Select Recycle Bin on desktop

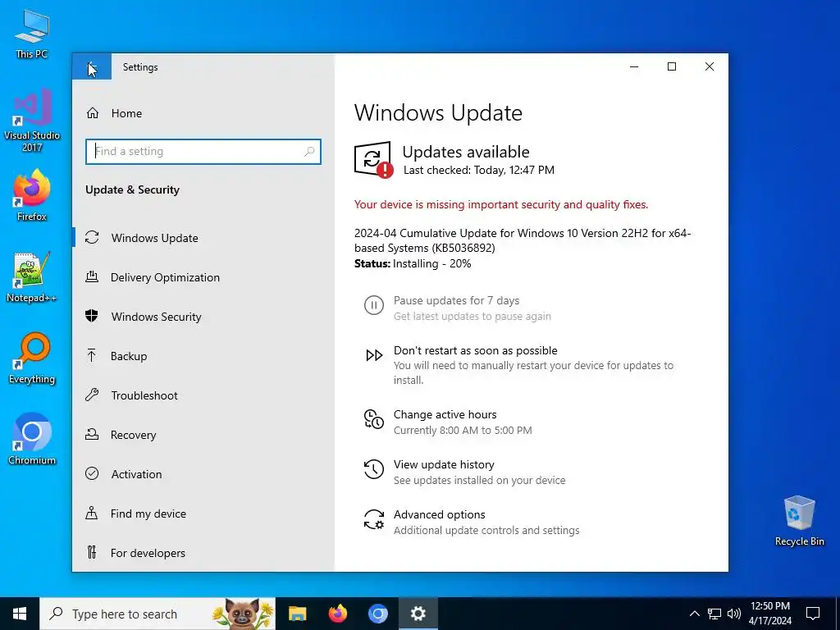tap(799, 521)
